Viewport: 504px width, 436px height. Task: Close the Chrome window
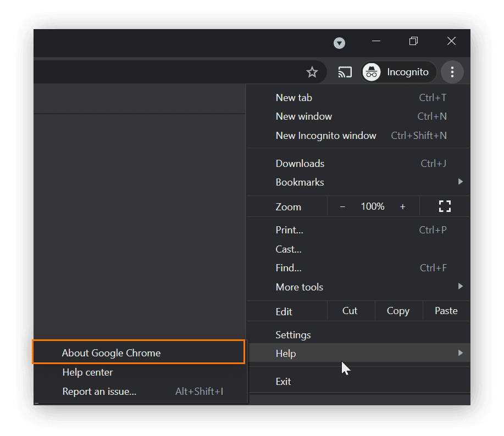pyautogui.click(x=451, y=41)
